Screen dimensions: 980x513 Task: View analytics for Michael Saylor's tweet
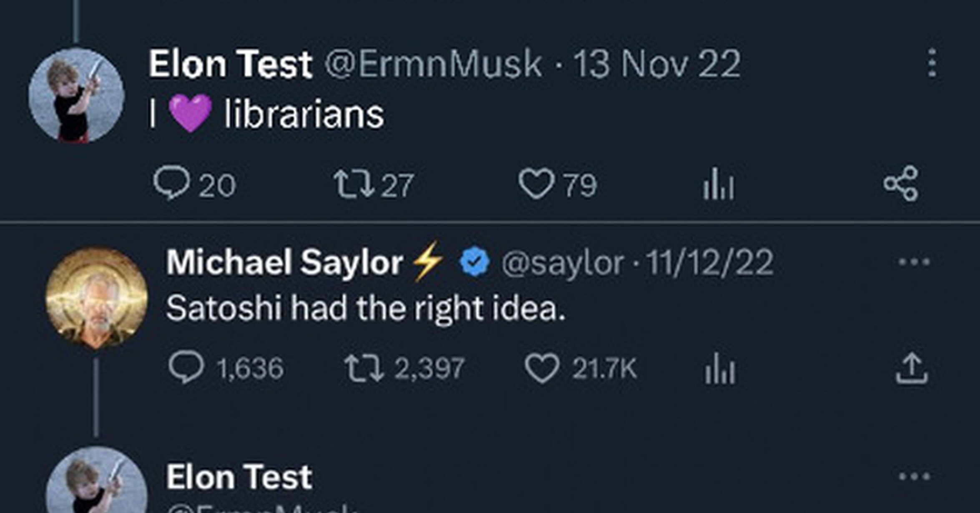click(720, 369)
